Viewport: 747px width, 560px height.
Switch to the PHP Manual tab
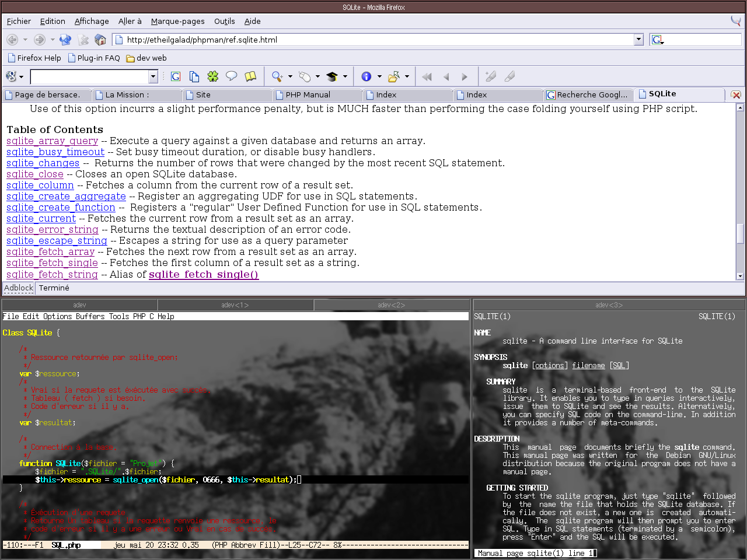317,94
